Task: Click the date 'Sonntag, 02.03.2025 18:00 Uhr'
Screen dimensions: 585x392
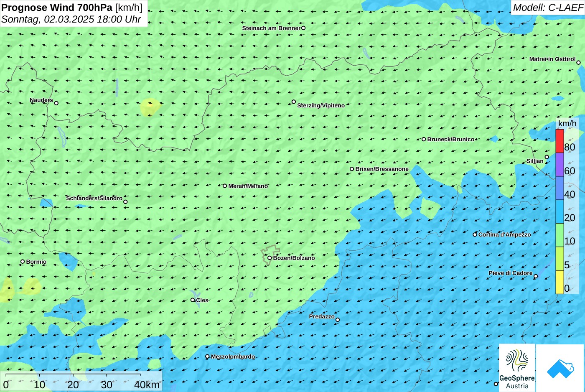Action: (x=71, y=19)
